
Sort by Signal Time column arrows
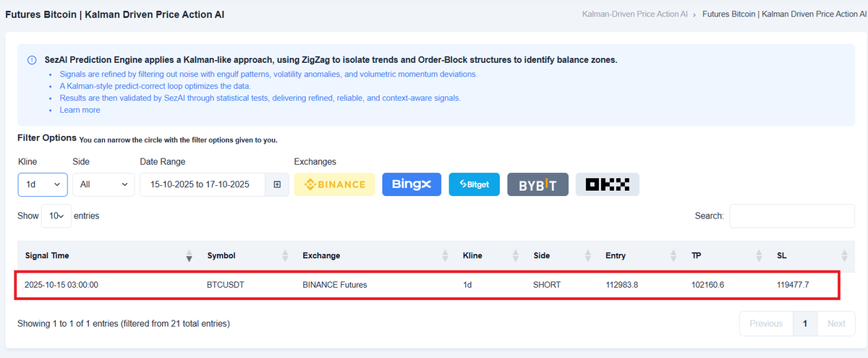click(190, 255)
